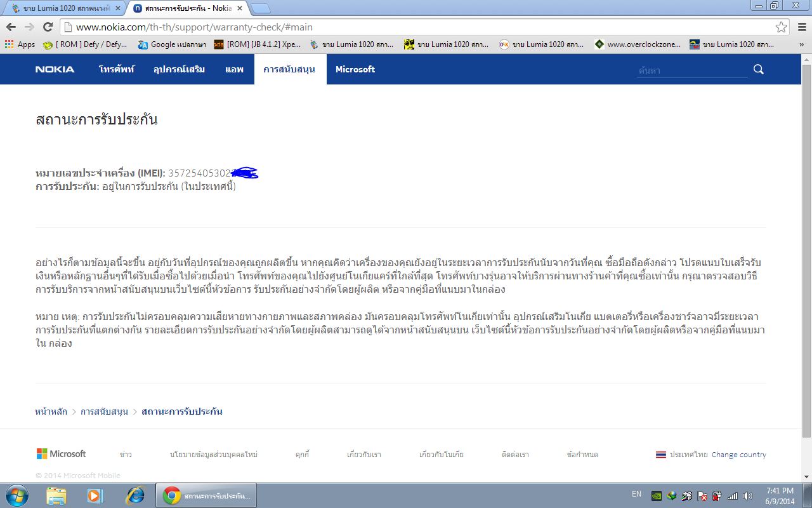This screenshot has width=812, height=508.
Task: Click the browser reload page icon
Action: pos(48,27)
